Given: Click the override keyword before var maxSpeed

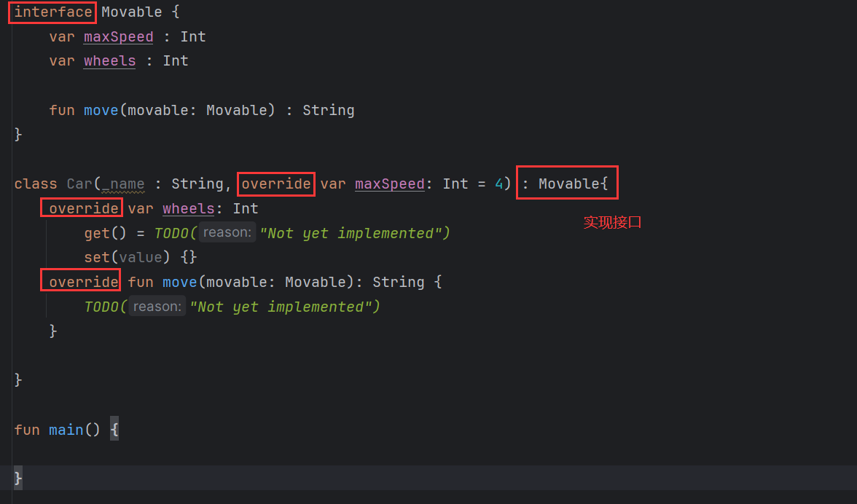Looking at the screenshot, I should pyautogui.click(x=275, y=184).
